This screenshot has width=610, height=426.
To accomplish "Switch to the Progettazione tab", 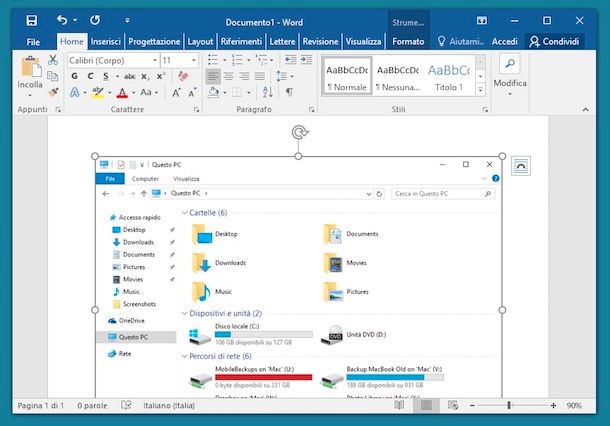I will point(154,42).
